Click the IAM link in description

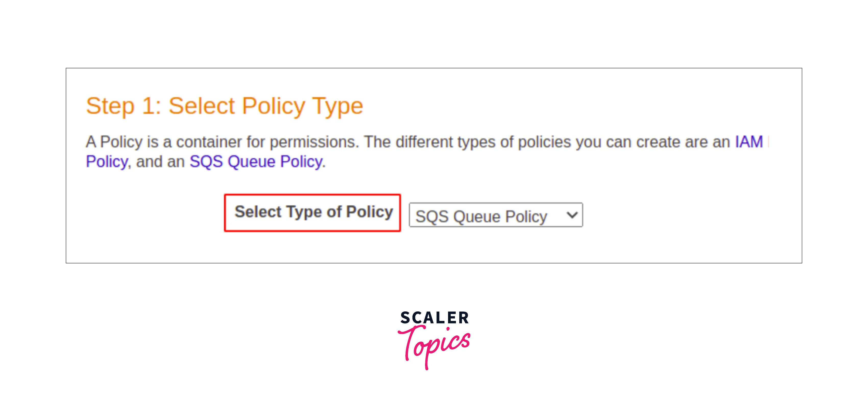click(748, 142)
